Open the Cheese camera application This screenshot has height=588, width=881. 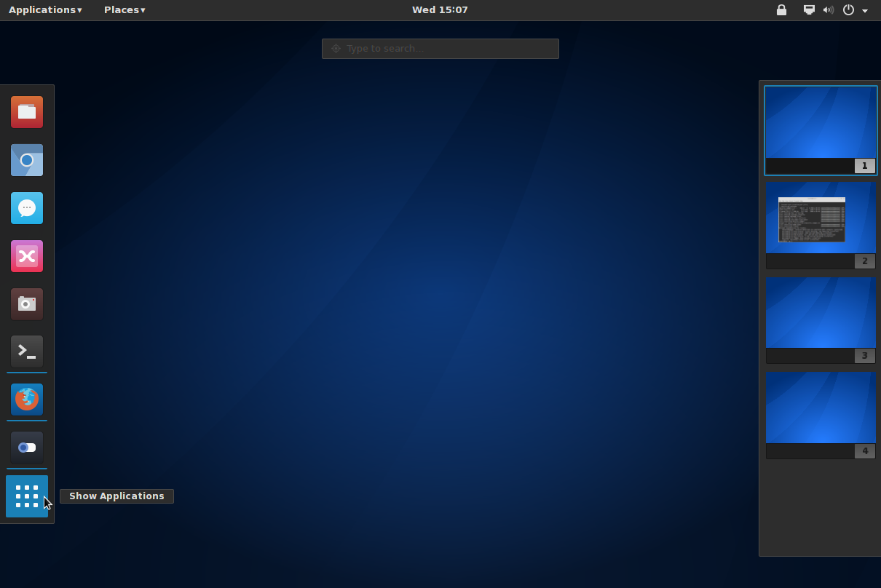tap(27, 304)
